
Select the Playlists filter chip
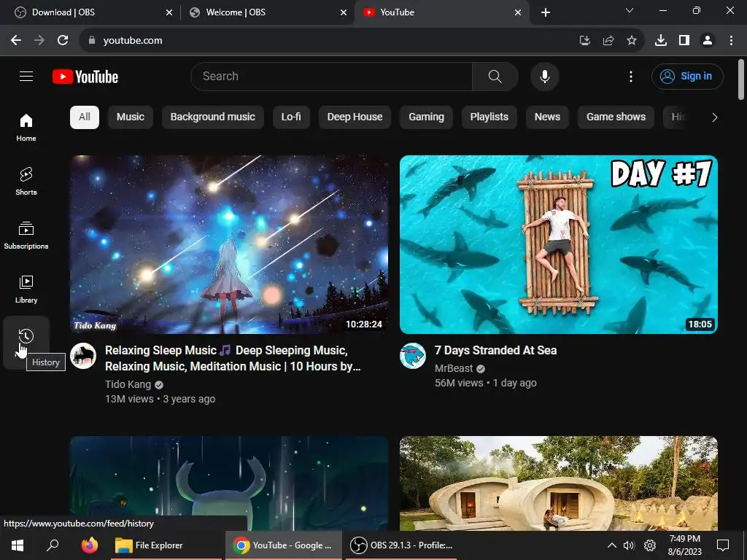tap(489, 117)
